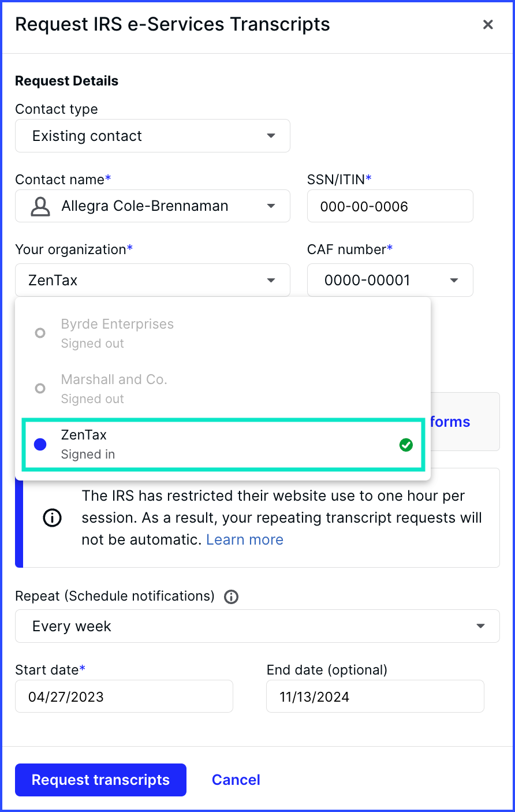Click the info icon in IRS restriction notice
The width and height of the screenshot is (515, 812).
point(53,518)
